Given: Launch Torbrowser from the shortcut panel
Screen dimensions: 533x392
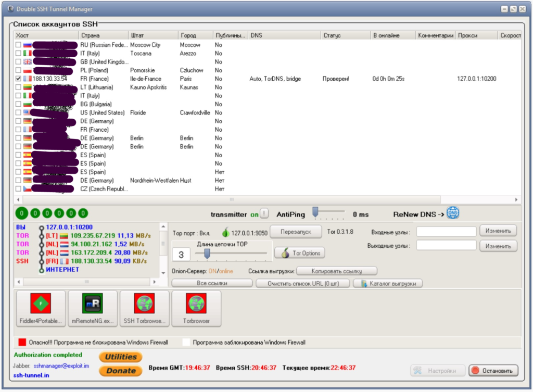Looking at the screenshot, I should (x=196, y=308).
